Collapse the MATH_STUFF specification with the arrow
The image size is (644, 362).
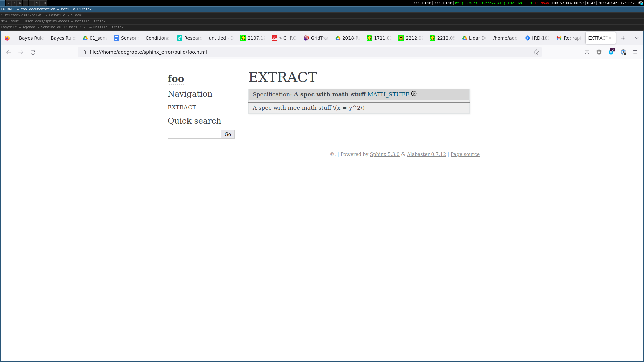click(414, 94)
